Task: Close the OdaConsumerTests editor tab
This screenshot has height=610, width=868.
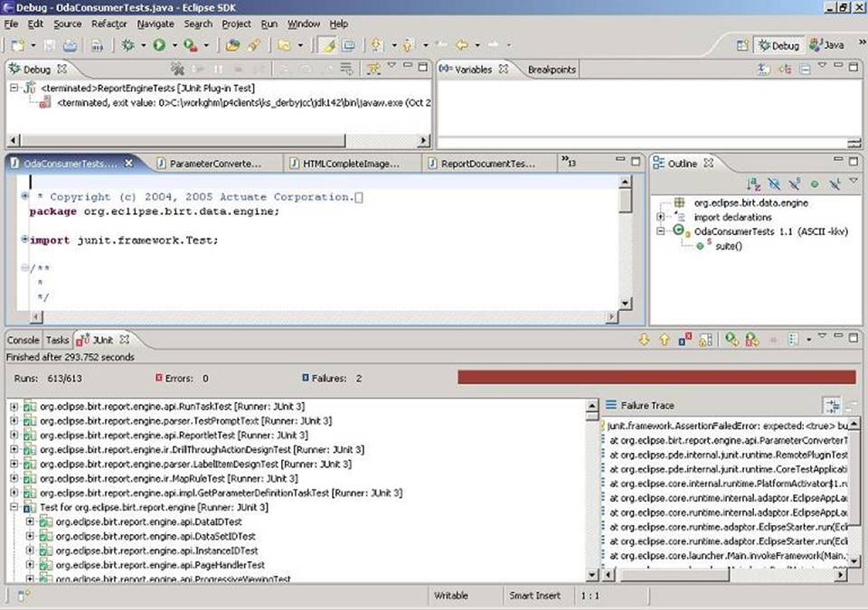Action: tap(128, 163)
